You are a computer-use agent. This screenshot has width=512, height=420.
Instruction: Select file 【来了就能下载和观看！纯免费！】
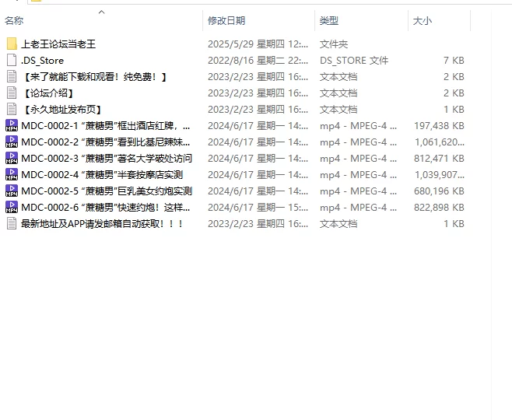click(95, 77)
